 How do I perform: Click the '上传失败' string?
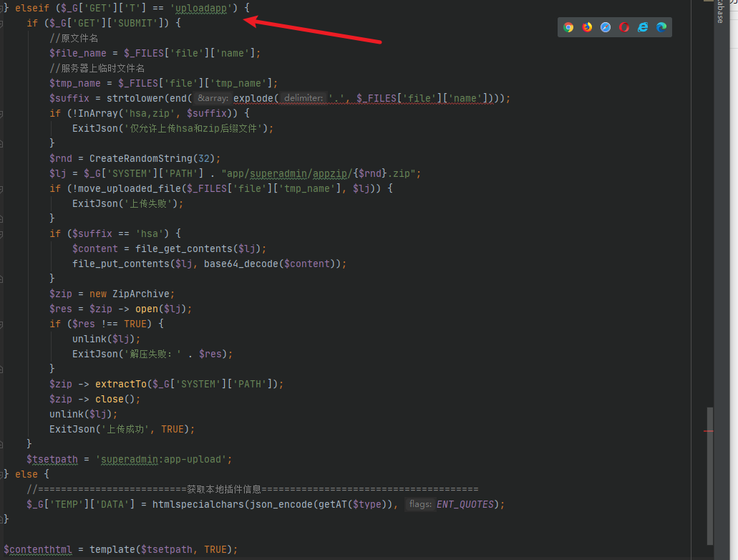(147, 204)
